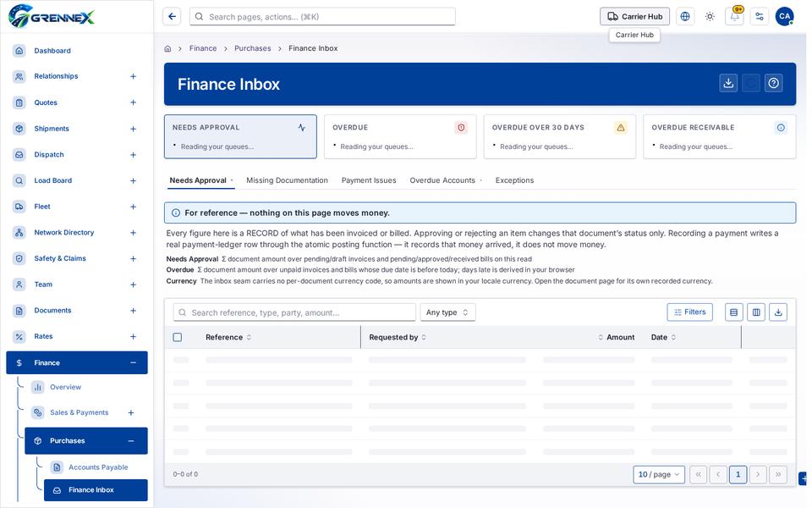Open the help question-mark icon in header

coord(773,83)
